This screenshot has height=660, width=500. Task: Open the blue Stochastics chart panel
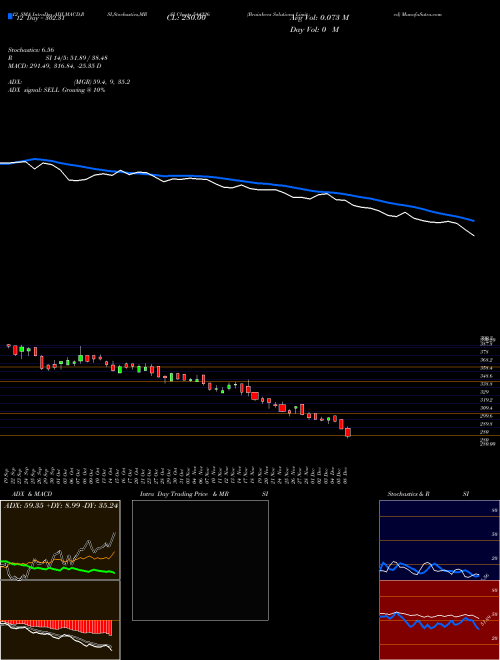(439, 540)
